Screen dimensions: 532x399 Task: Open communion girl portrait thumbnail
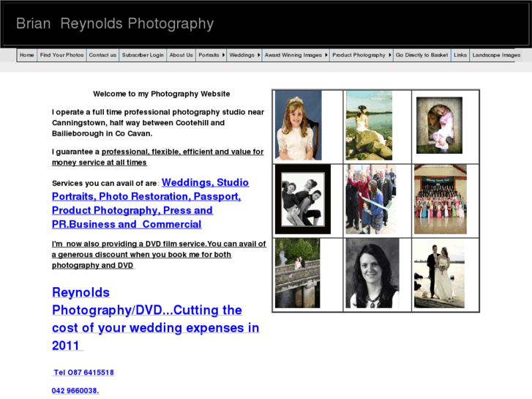coord(299,125)
